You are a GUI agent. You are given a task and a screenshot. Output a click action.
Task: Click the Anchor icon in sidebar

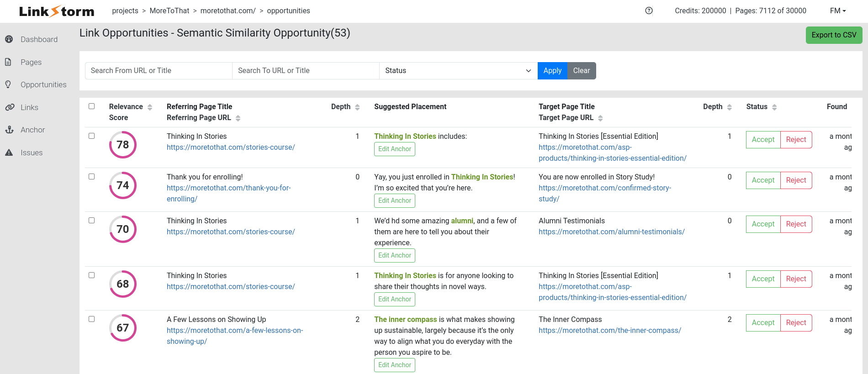coord(9,130)
